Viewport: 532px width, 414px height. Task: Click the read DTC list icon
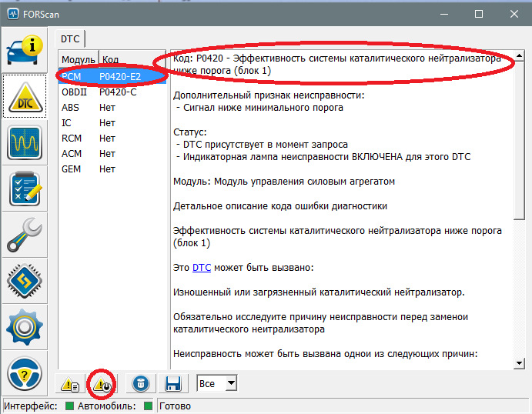[x=70, y=384]
